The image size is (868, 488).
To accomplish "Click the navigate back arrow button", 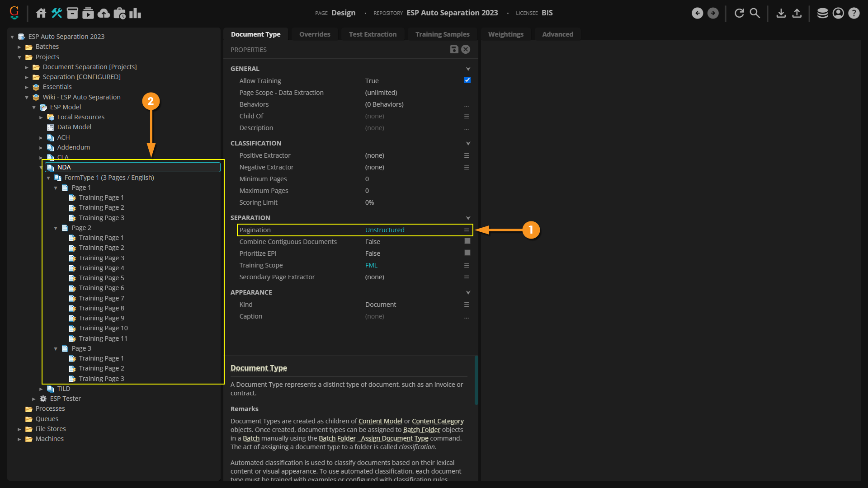I will tap(697, 13).
